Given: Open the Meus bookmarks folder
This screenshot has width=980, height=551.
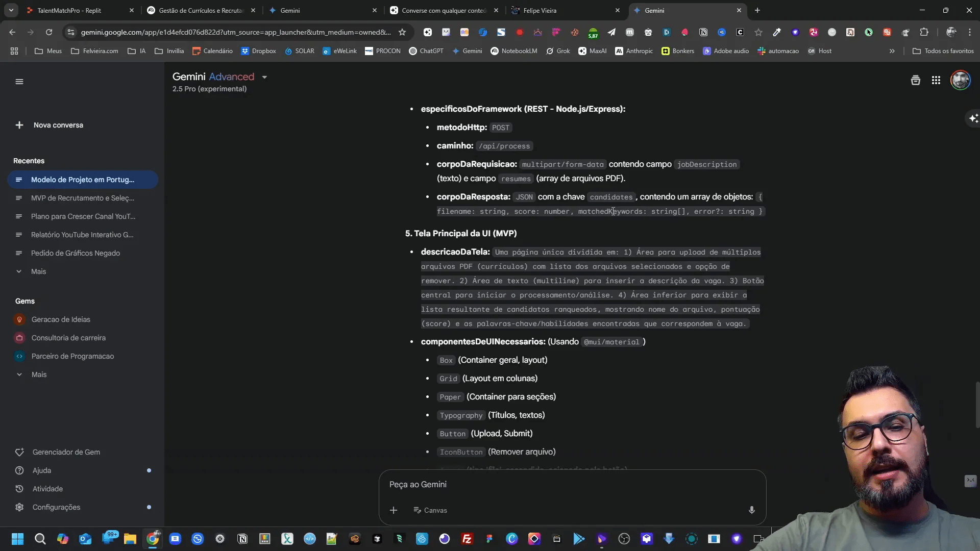Looking at the screenshot, I should 48,51.
